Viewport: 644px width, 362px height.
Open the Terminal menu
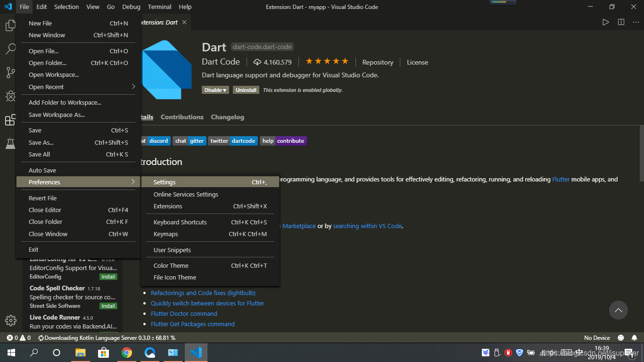pos(160,7)
